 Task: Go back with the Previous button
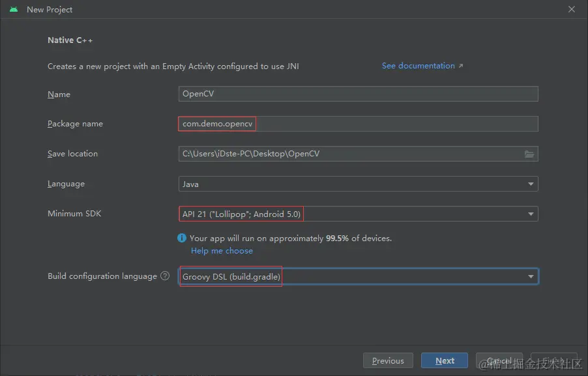coord(388,361)
